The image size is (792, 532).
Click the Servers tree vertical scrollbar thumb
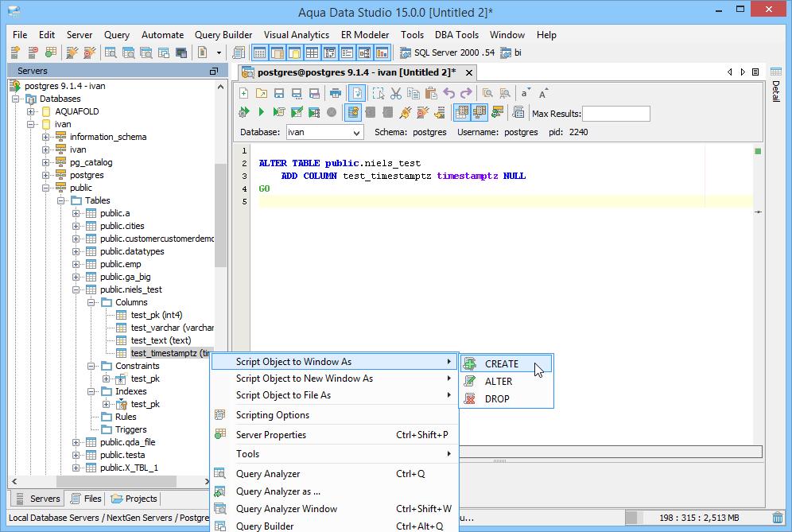pyautogui.click(x=220, y=216)
